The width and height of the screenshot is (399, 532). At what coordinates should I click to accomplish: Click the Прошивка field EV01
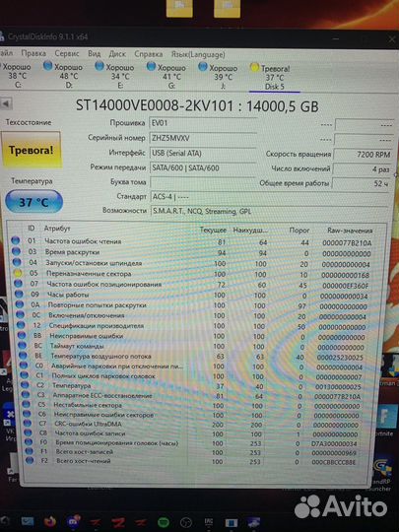tap(203, 123)
